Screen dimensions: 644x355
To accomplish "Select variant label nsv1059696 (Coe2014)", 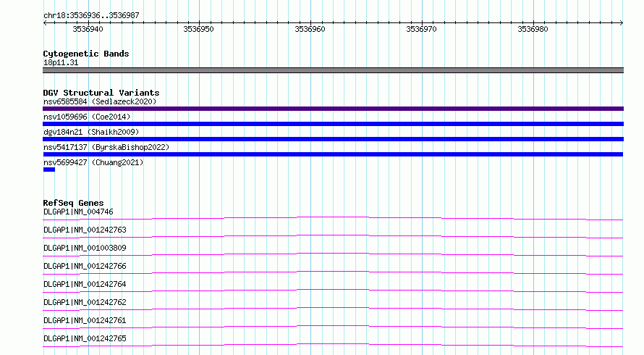I will pos(87,117).
